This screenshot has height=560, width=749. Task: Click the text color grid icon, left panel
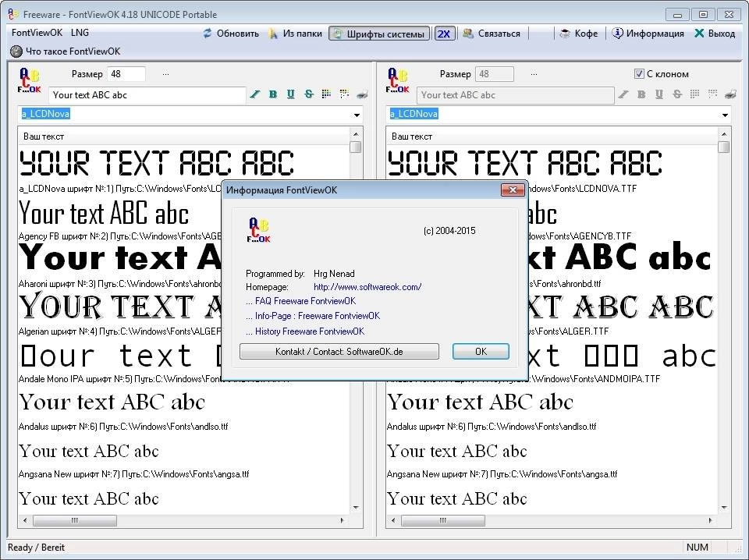click(326, 94)
